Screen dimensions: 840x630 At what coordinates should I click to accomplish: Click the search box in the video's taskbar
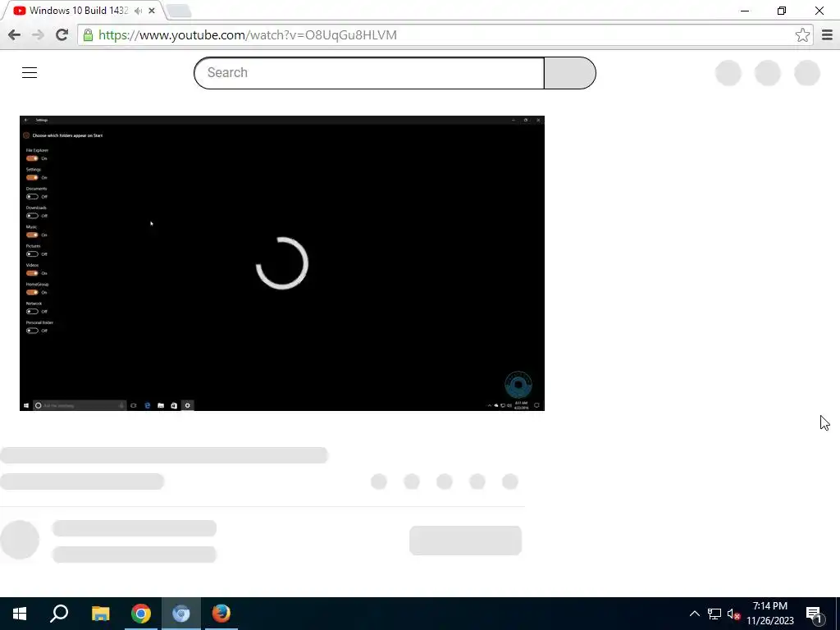[80, 405]
